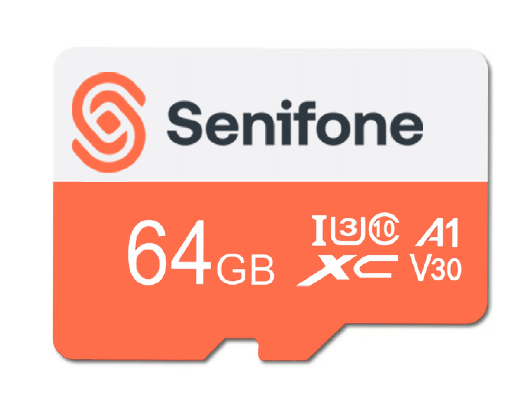The width and height of the screenshot is (532, 405).
Task: Select the U3 speed class symbol
Action: [x=348, y=231]
